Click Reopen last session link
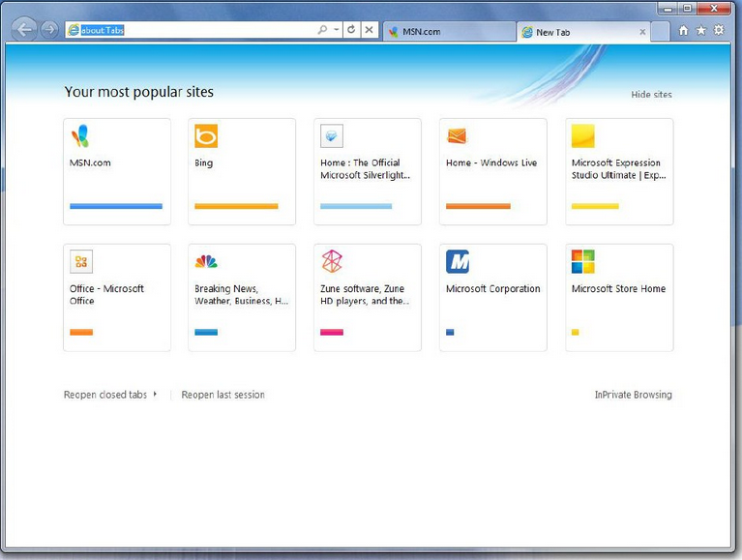742x560 pixels. pyautogui.click(x=223, y=395)
